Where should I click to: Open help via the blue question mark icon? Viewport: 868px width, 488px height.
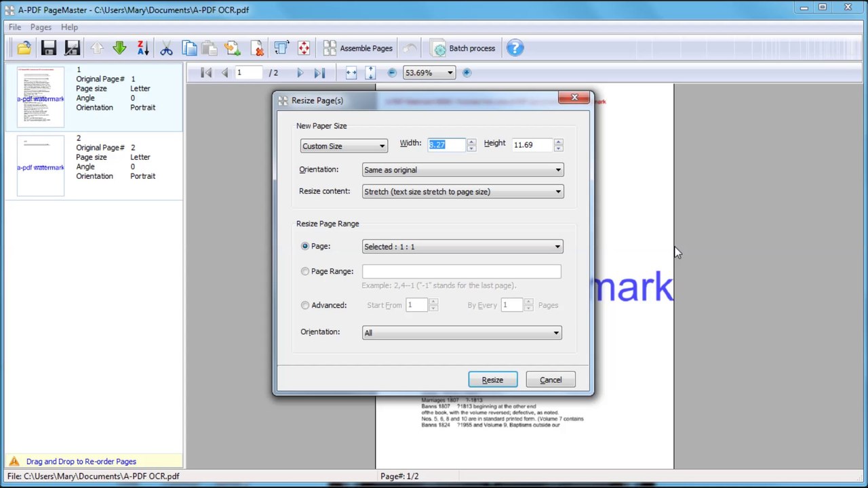point(515,48)
